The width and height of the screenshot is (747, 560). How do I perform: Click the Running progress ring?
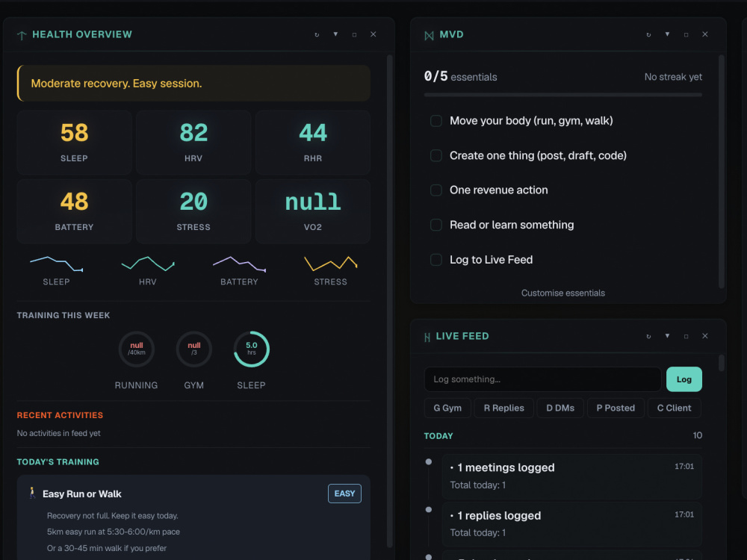point(136,349)
